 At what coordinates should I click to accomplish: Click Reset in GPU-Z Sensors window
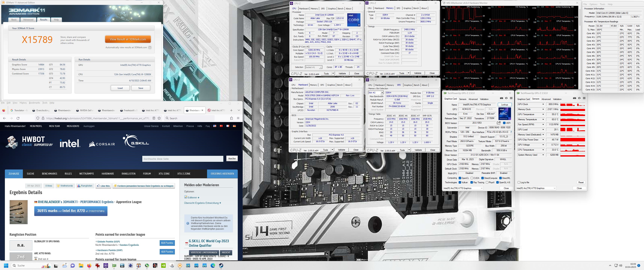581,182
